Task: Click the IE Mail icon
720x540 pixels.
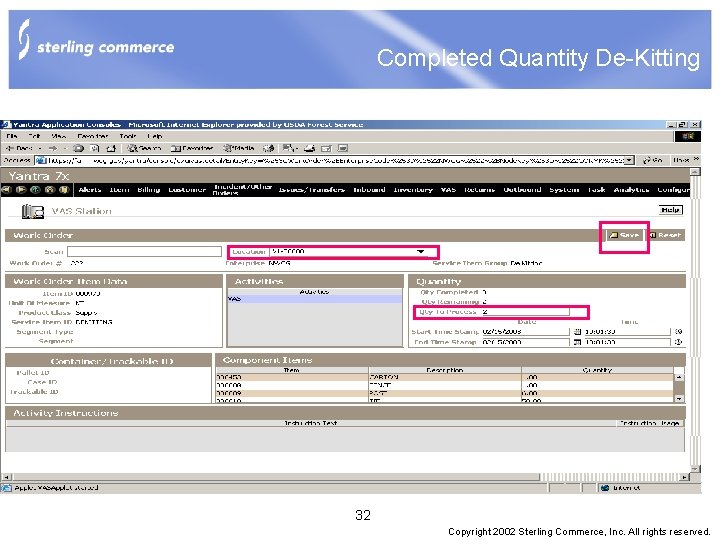Action: pos(289,148)
